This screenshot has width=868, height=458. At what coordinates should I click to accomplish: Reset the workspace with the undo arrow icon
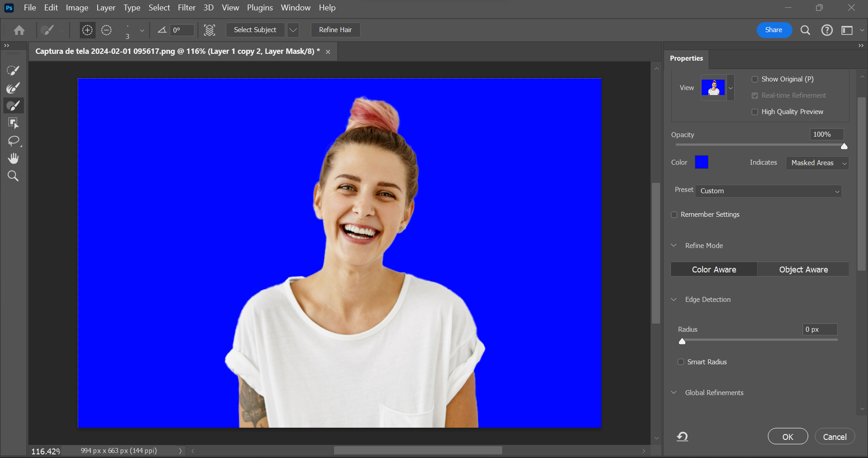click(682, 436)
